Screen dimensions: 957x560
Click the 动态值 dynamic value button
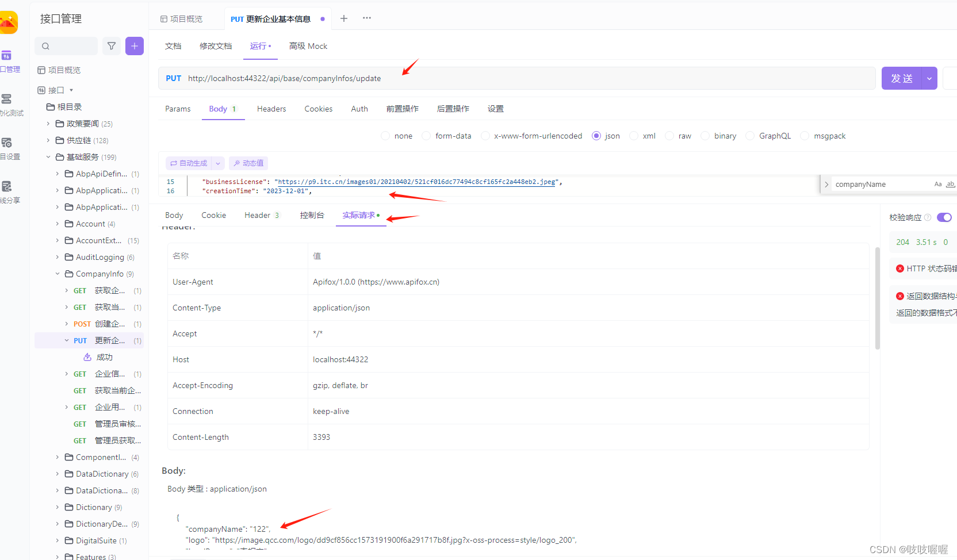(248, 163)
